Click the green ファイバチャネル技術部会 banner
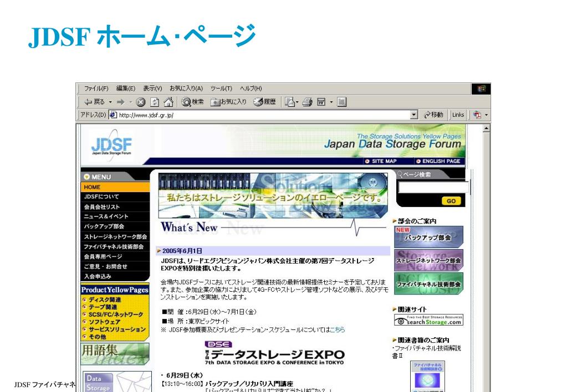 coord(428,283)
